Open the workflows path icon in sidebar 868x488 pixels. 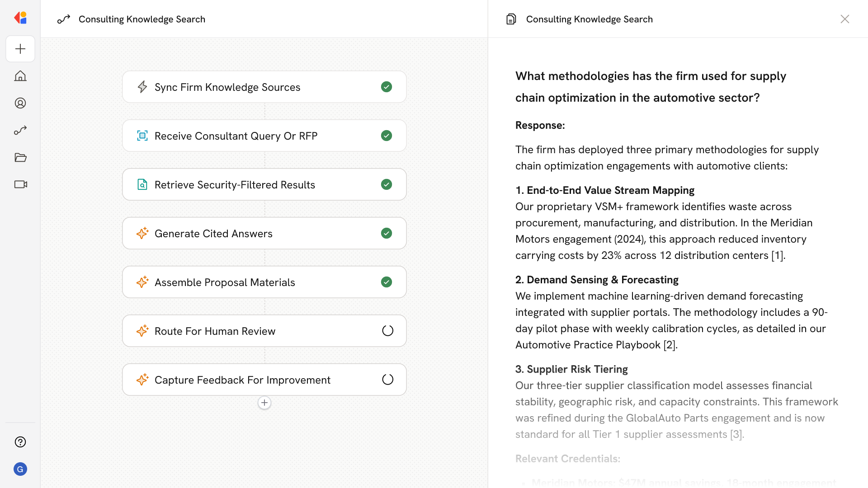pyautogui.click(x=20, y=130)
